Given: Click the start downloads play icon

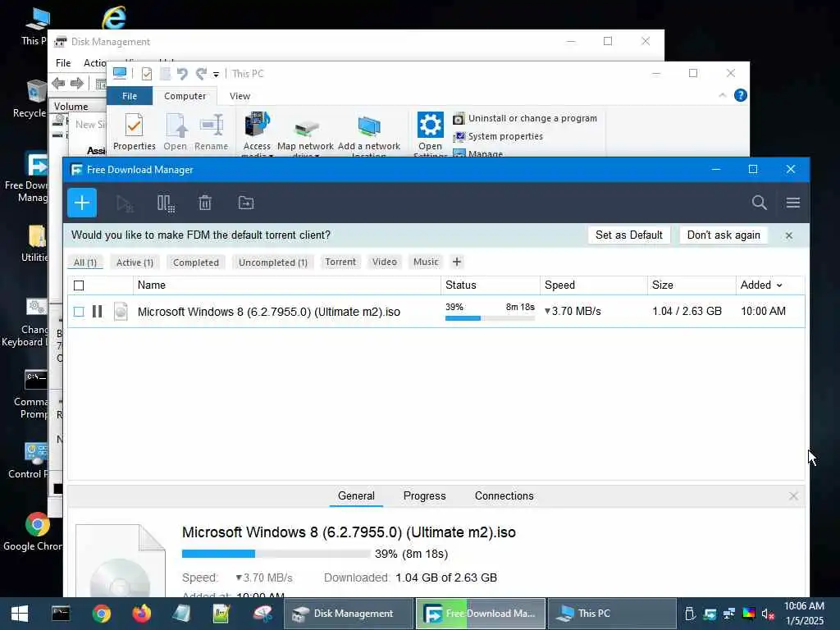Looking at the screenshot, I should (125, 203).
